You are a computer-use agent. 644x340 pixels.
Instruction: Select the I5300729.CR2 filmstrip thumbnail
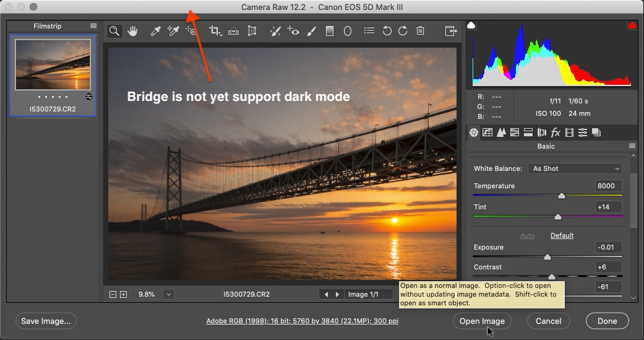coord(53,64)
